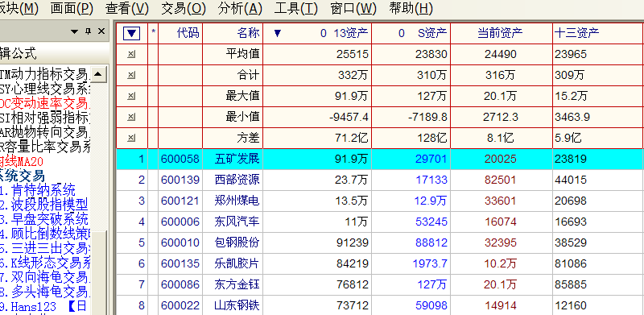Image resolution: width=644 pixels, height=315 pixels.
Task: Select the red MA20 formula item
Action: coord(22,161)
